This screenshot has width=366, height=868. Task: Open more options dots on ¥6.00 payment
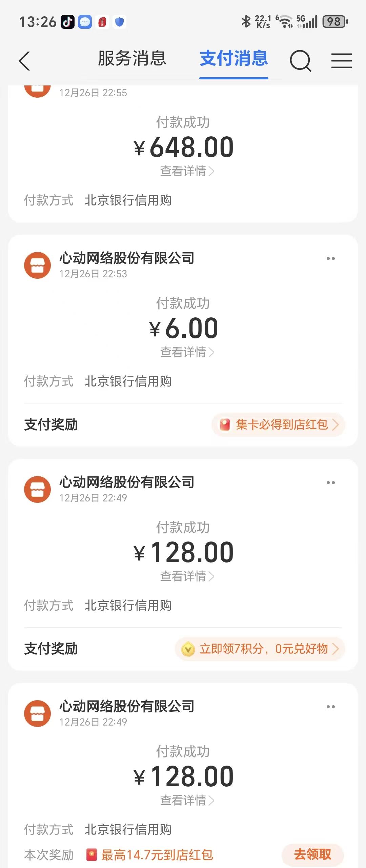tap(330, 259)
